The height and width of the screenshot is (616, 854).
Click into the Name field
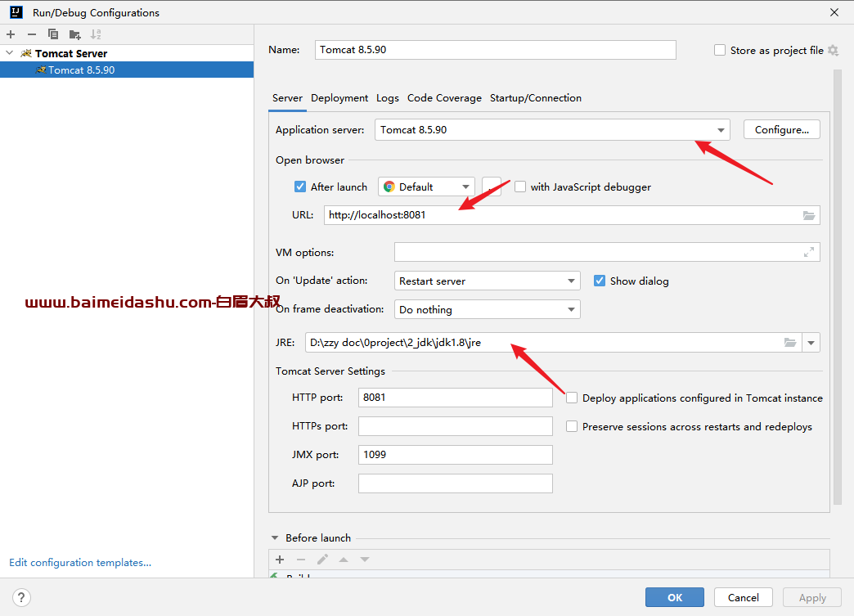tap(496, 50)
